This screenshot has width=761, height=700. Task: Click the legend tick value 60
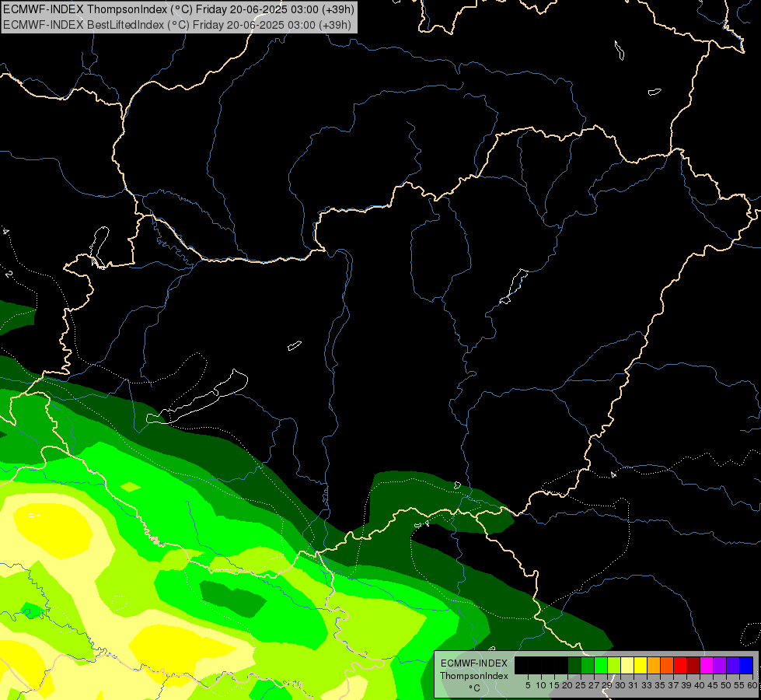point(752,685)
